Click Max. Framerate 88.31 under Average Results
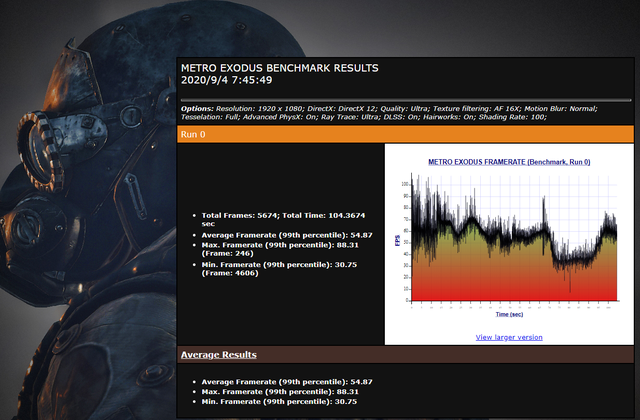Image resolution: width=640 pixels, height=420 pixels. pos(280,392)
